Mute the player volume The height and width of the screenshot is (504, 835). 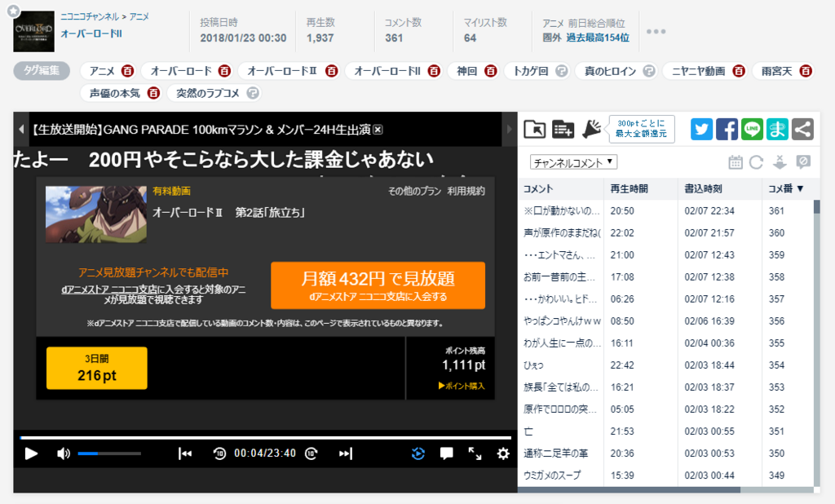coord(64,453)
